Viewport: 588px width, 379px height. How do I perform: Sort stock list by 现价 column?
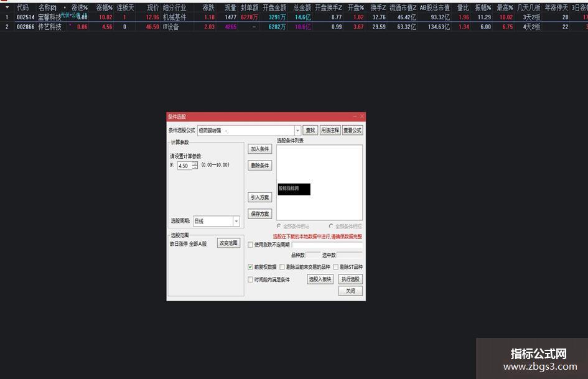153,7
